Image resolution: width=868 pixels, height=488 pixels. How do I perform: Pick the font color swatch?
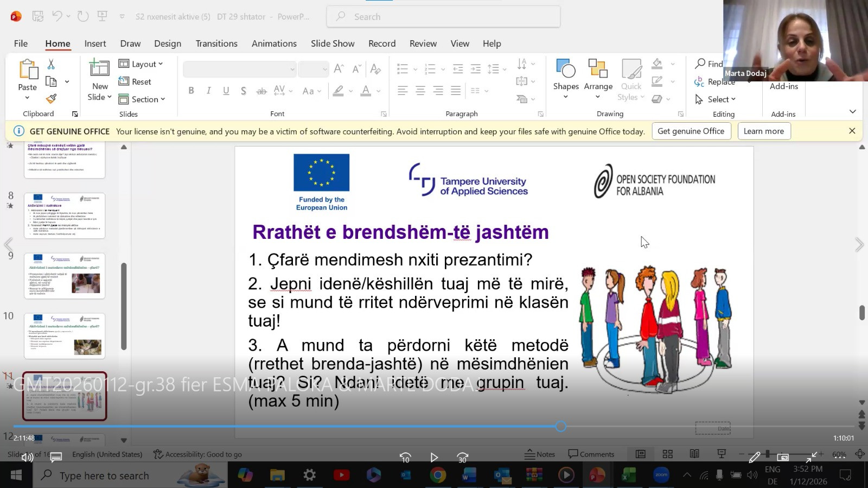366,91
